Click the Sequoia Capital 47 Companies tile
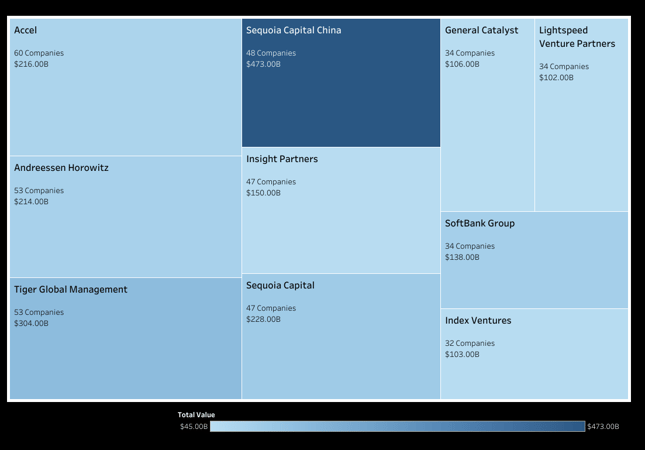The image size is (645, 450). [x=341, y=336]
